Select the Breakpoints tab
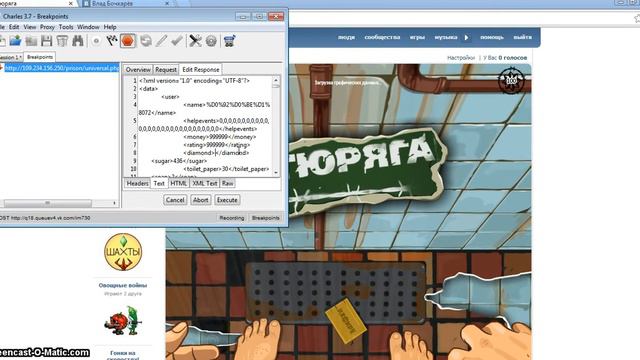The image size is (640, 360). 40,57
